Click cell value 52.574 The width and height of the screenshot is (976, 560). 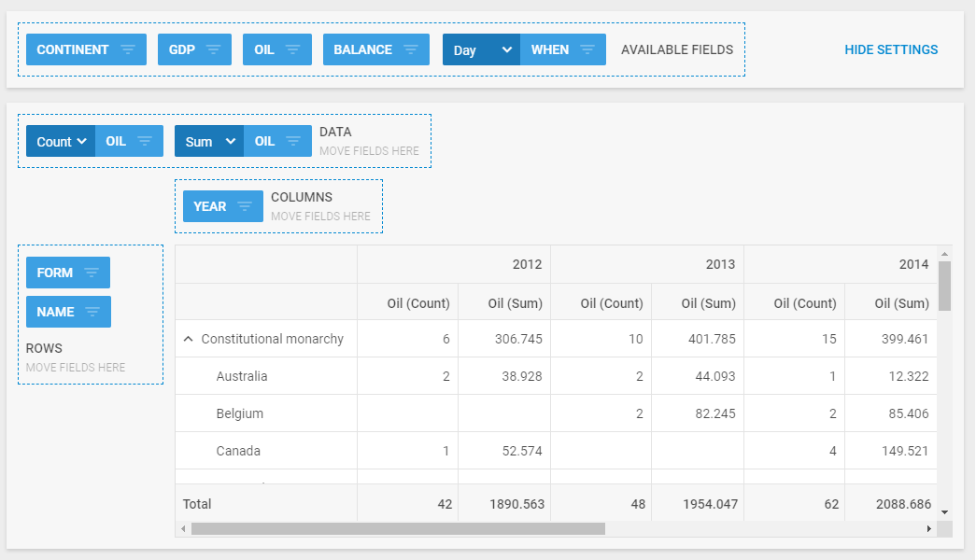521,451
